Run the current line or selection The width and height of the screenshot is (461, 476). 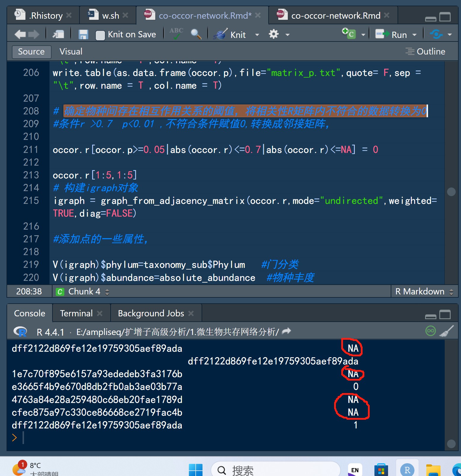[x=391, y=35]
